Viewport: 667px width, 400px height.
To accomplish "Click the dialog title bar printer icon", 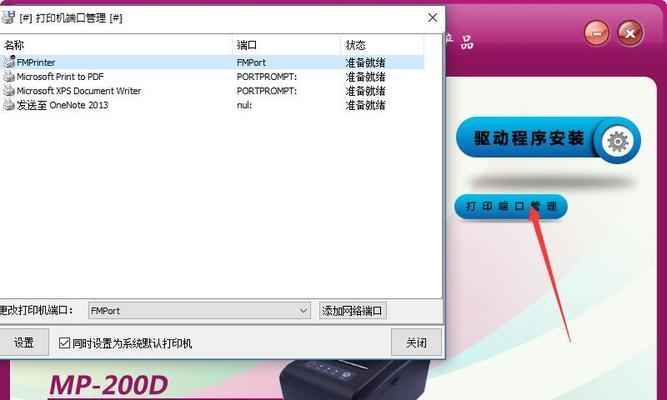I will [x=9, y=17].
